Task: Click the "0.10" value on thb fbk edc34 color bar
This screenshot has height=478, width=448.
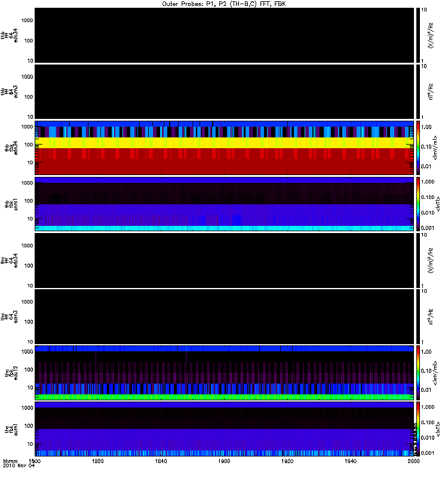Action: [426, 146]
